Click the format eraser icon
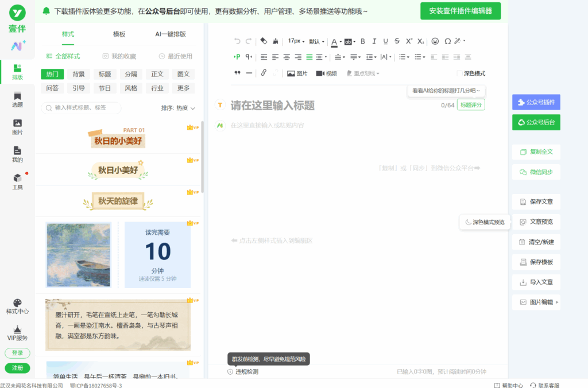The height and width of the screenshot is (388, 588). coord(264,41)
